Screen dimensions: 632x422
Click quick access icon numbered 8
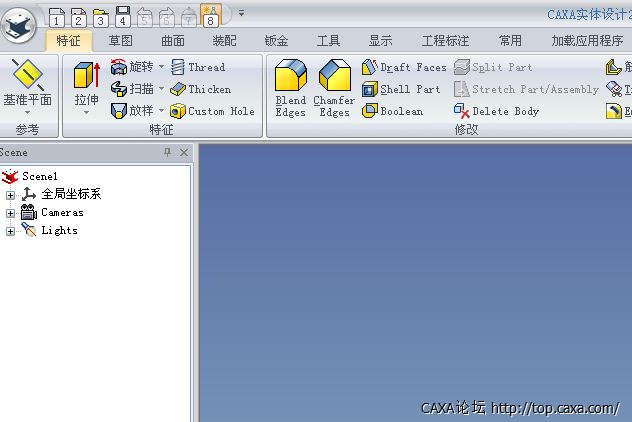[x=210, y=16]
